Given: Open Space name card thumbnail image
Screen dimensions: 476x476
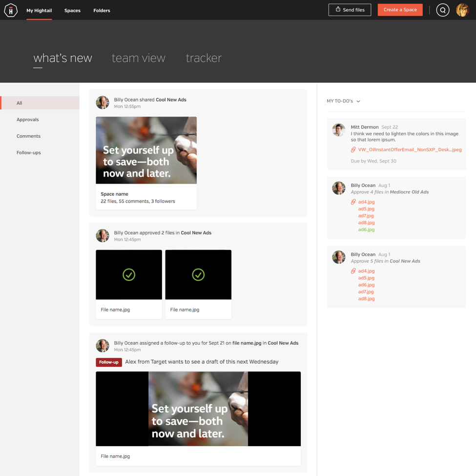Looking at the screenshot, I should pos(146,150).
